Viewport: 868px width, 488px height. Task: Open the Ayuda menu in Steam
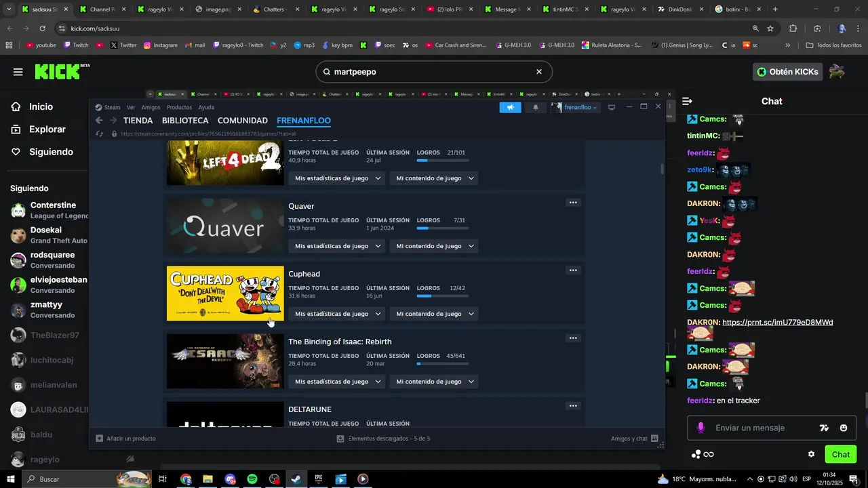(206, 107)
